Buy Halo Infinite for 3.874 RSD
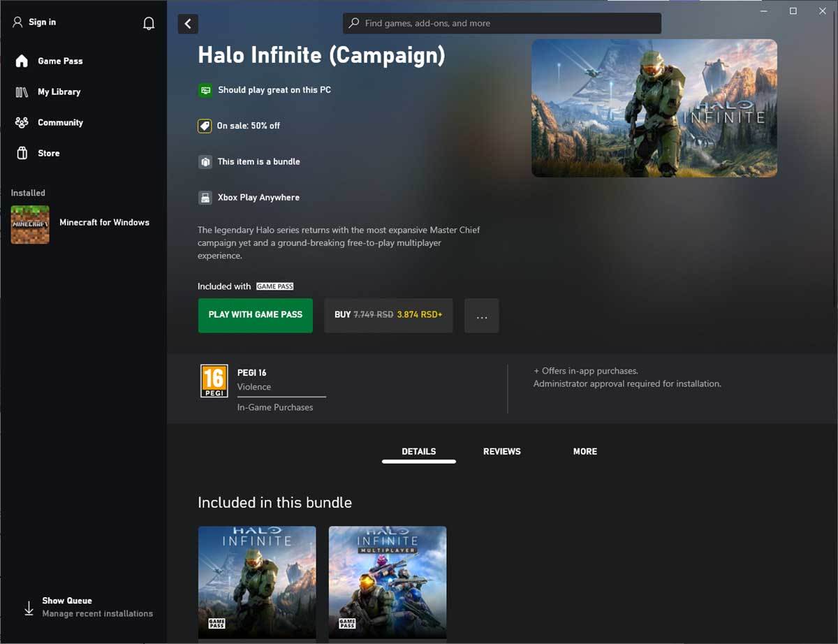838x644 pixels. (x=388, y=315)
